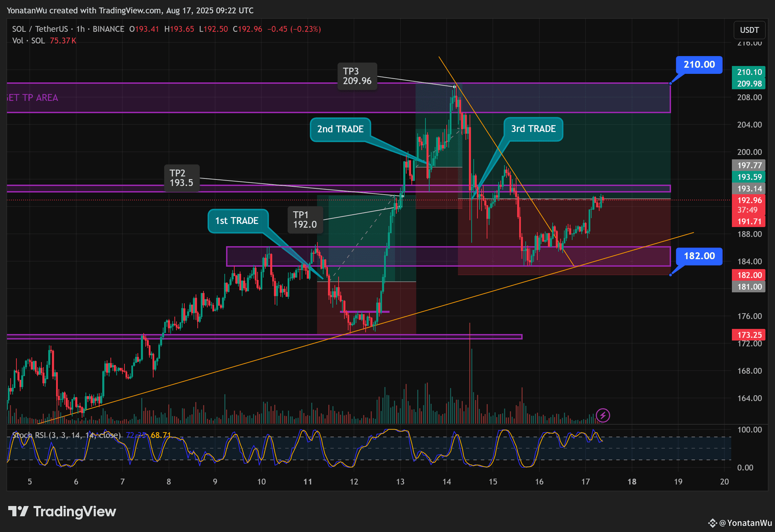Click the 200.00 price scale value
This screenshot has width=775, height=532.
click(x=749, y=152)
